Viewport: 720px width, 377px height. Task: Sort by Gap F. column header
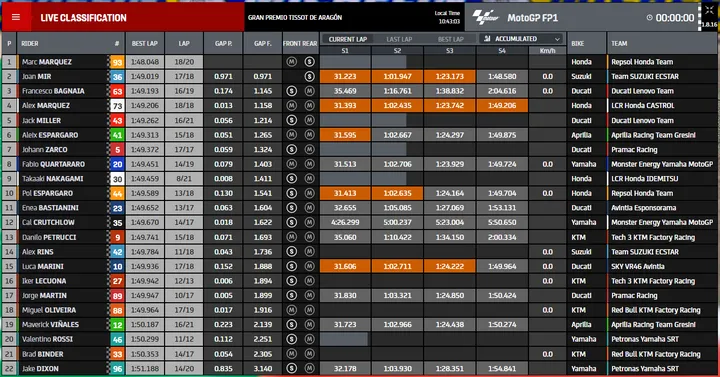(263, 44)
